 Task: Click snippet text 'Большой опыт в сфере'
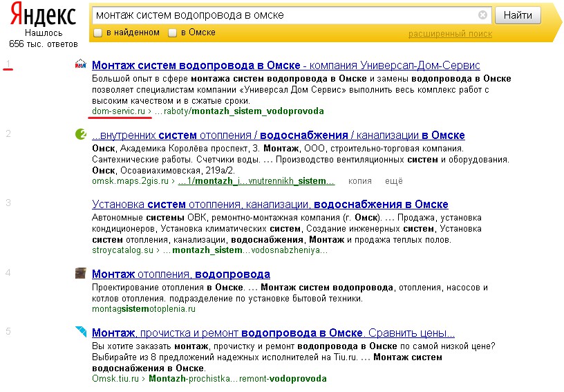click(140, 79)
